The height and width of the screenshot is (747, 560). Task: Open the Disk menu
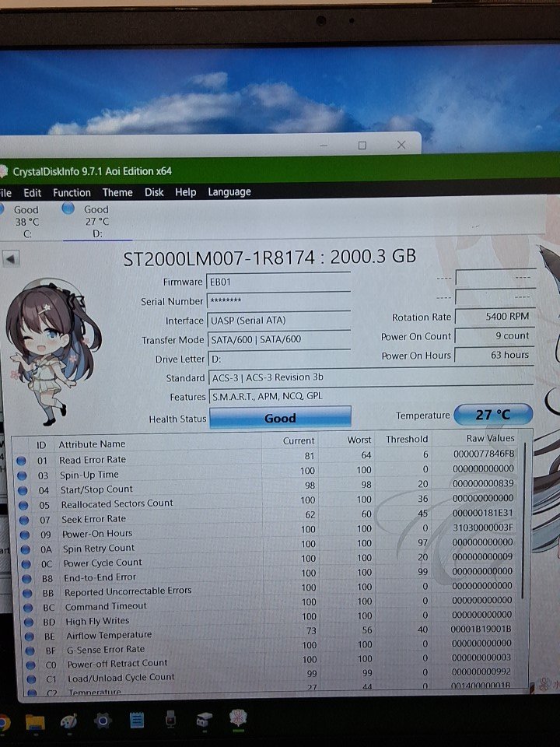tap(154, 192)
